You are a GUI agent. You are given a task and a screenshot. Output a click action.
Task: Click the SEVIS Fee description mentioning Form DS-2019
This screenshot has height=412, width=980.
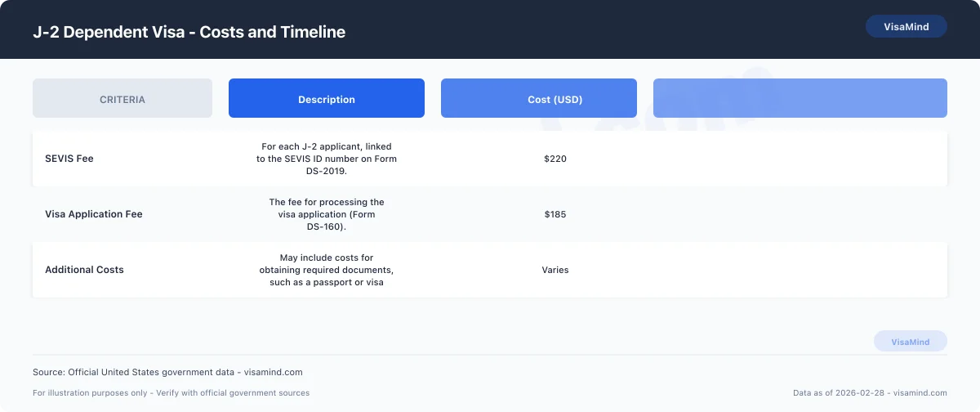pos(327,159)
